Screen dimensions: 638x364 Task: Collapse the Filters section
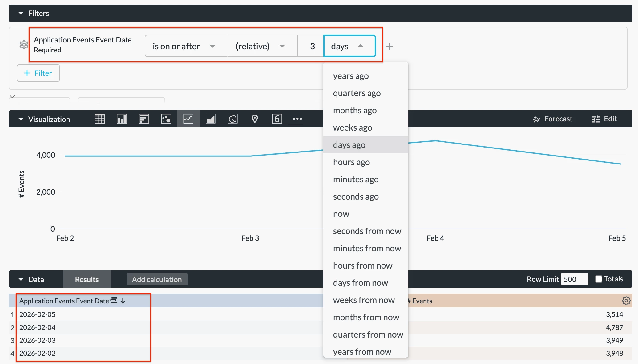(21, 13)
